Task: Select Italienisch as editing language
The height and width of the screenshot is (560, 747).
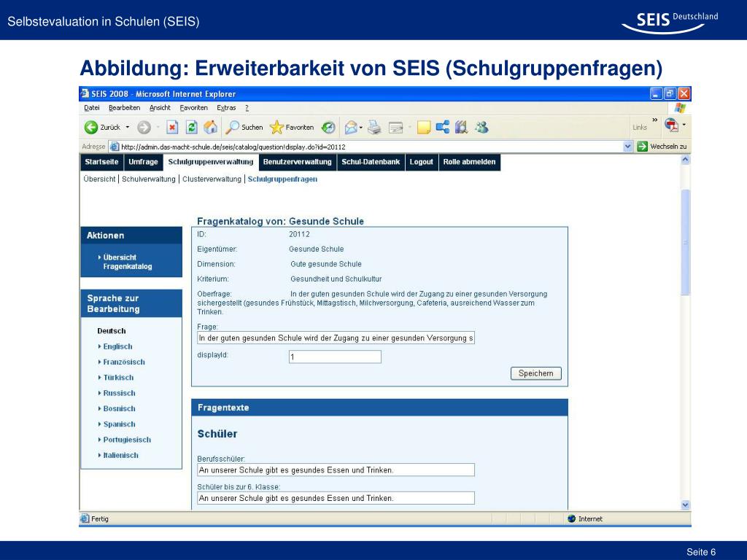Action: (x=120, y=455)
